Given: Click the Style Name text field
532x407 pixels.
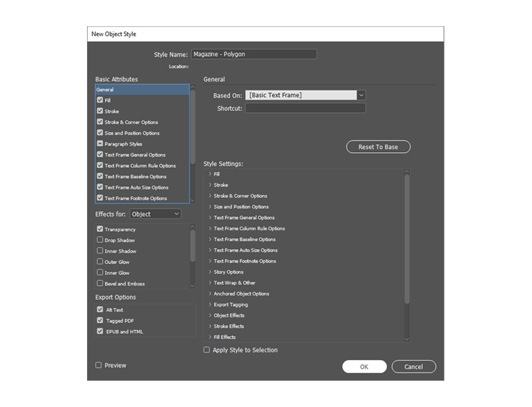Looking at the screenshot, I should coord(254,54).
